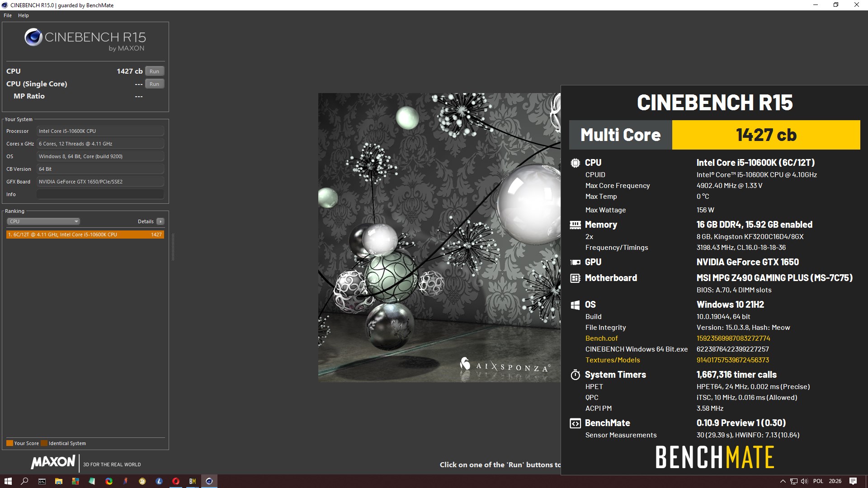The width and height of the screenshot is (868, 488).
Task: Click the 1427 cb CPU score text
Action: pyautogui.click(x=130, y=71)
